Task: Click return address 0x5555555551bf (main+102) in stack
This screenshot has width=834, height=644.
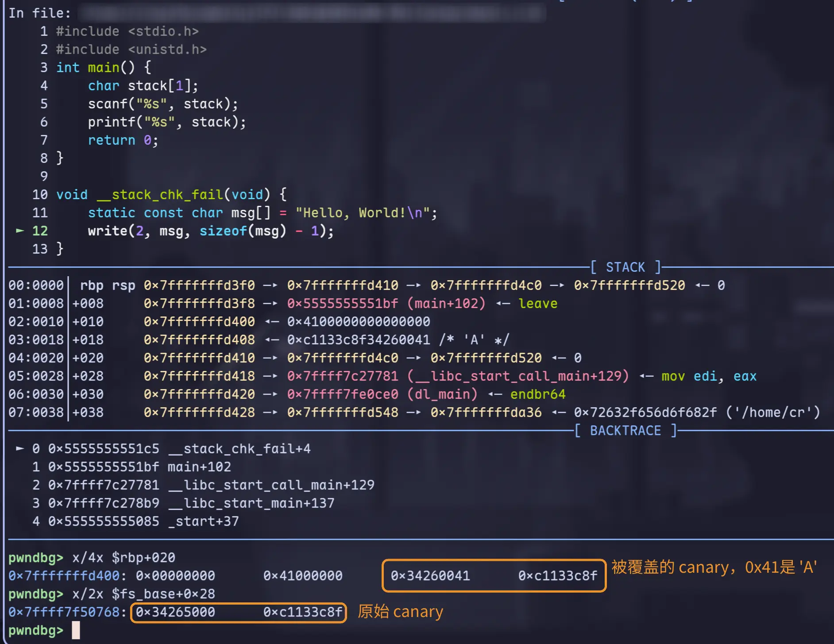Action: [386, 304]
